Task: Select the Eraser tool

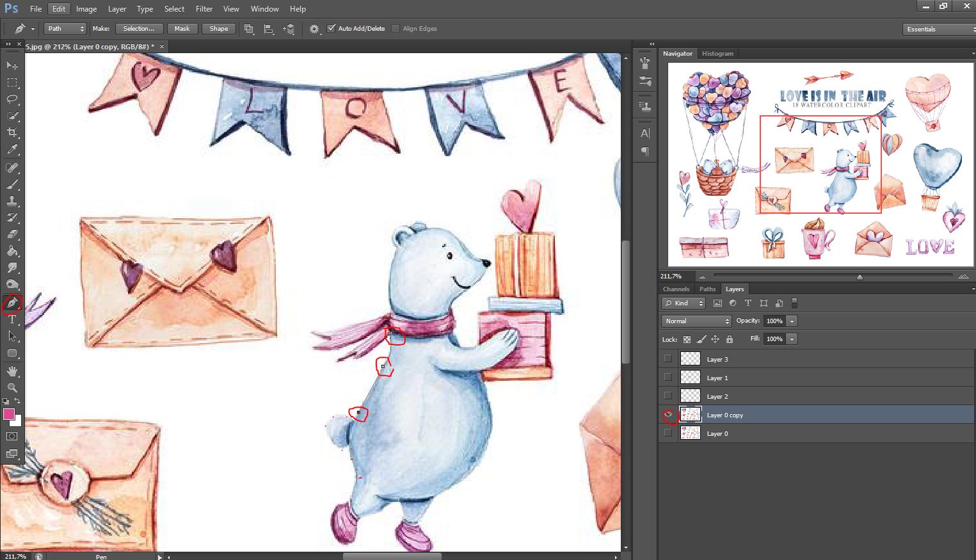Action: point(12,234)
